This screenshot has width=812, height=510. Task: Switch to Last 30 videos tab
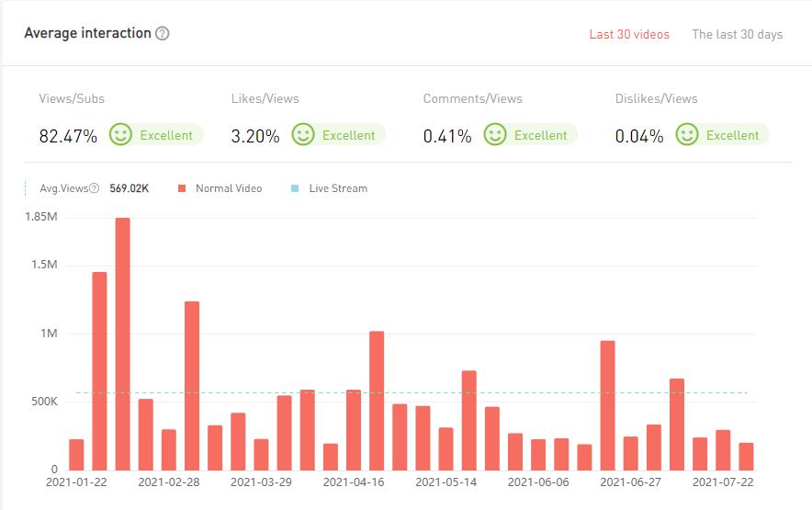click(x=629, y=35)
